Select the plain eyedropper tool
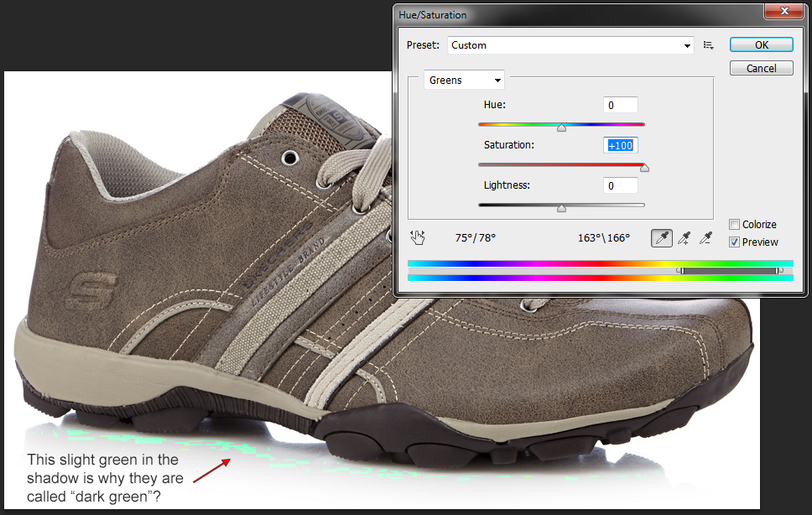The width and height of the screenshot is (812, 515). click(661, 238)
